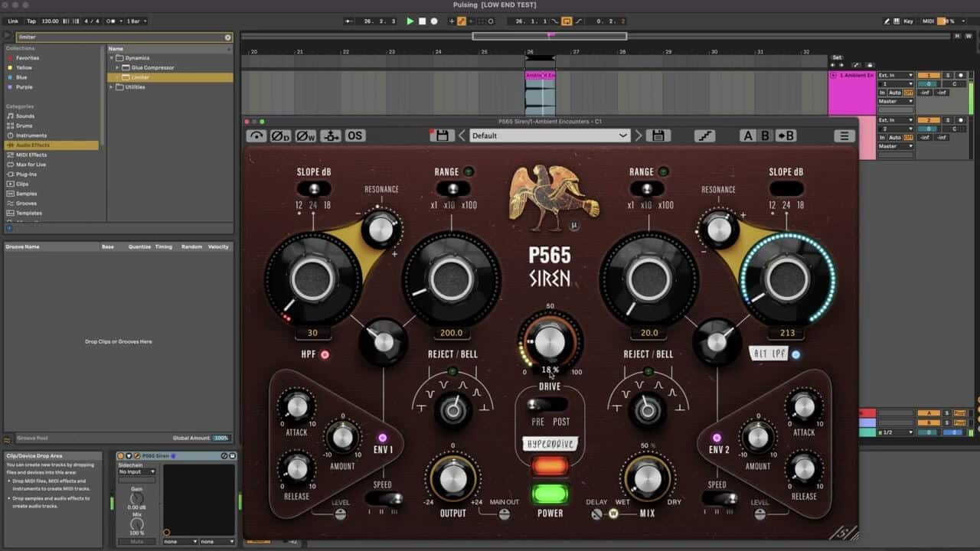Click the 120.00 tempo field
Image resolution: width=980 pixels, height=551 pixels.
coord(50,21)
